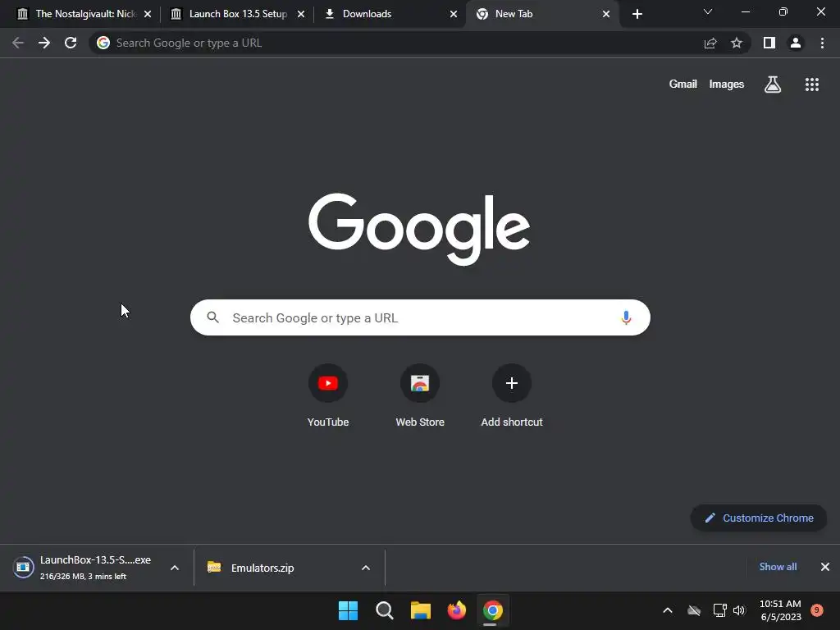The height and width of the screenshot is (630, 840).
Task: Start voice search with the microphone
Action: [626, 317]
